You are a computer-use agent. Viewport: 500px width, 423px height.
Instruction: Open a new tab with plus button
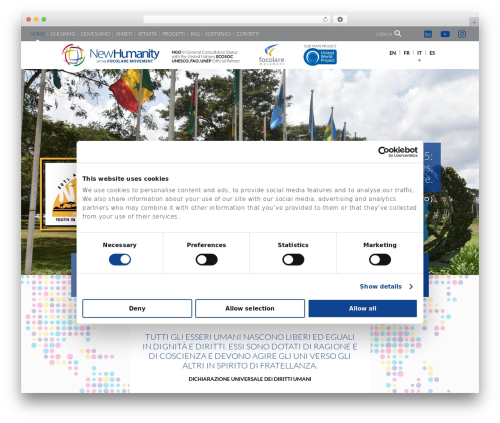point(474,22)
